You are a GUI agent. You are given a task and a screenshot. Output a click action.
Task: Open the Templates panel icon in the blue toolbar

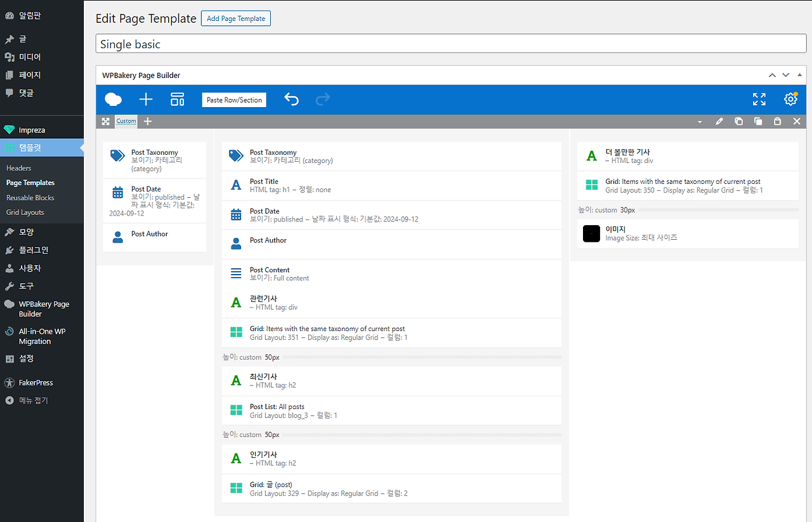[178, 100]
